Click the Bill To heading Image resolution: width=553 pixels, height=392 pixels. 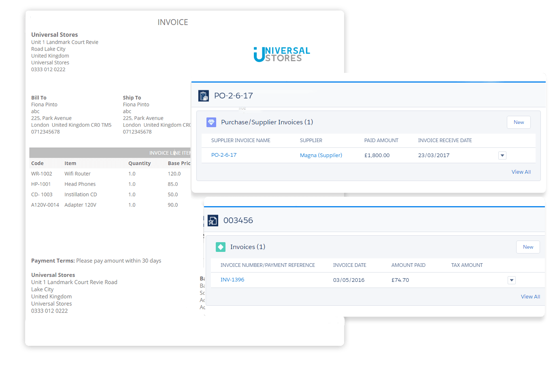[x=39, y=98]
